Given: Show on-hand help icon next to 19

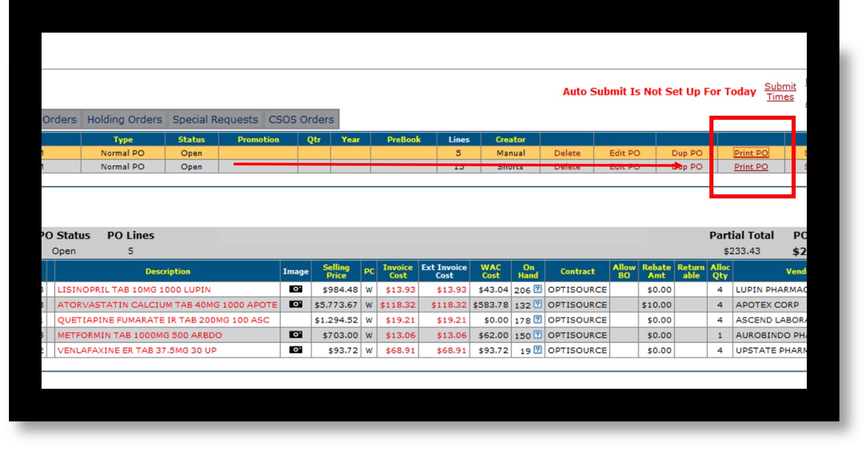Looking at the screenshot, I should point(538,350).
